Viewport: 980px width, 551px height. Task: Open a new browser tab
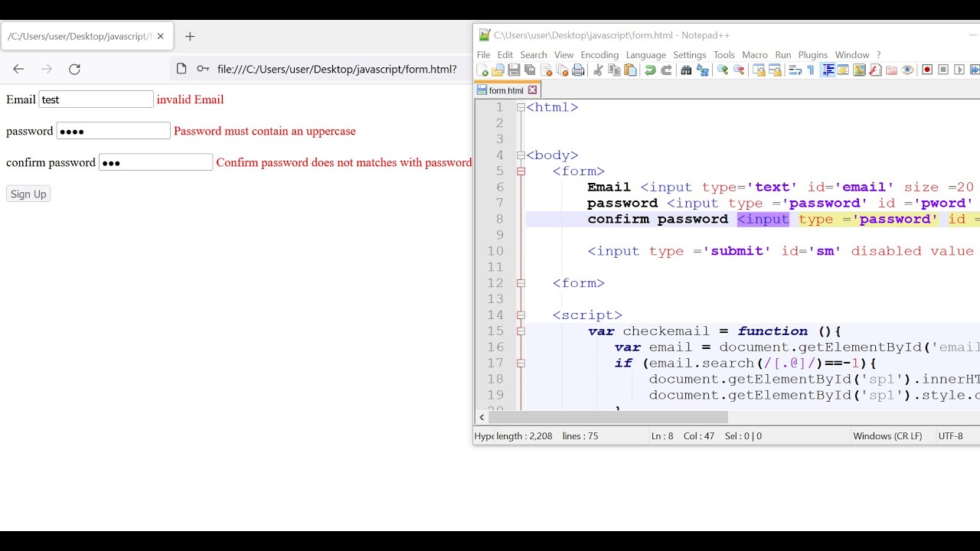coord(190,36)
